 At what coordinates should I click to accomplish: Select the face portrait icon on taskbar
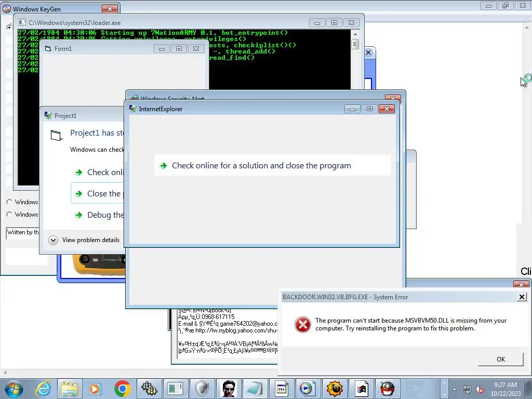tap(229, 389)
